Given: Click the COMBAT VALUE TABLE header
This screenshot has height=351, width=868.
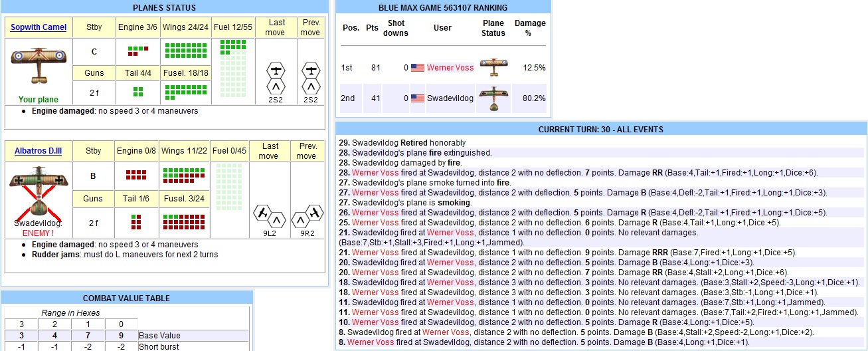Looking at the screenshot, I should pos(126,298).
